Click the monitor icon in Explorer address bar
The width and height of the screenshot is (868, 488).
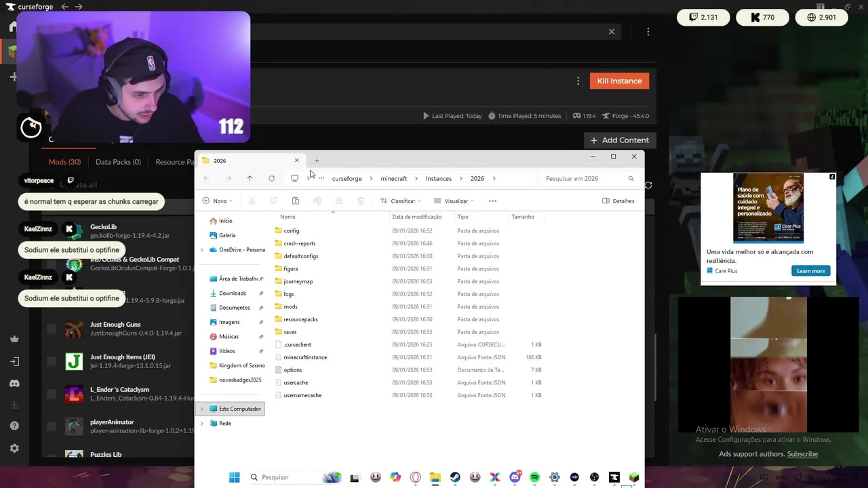[x=294, y=178]
